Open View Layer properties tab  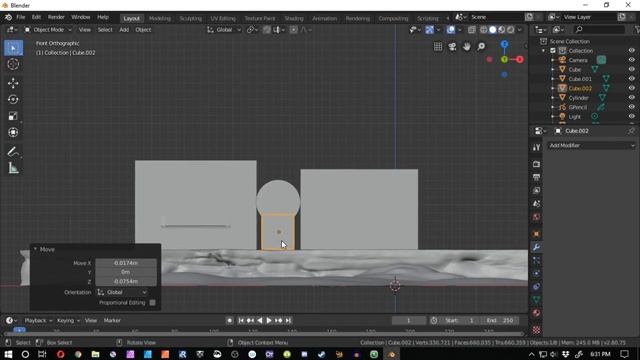pos(536,190)
